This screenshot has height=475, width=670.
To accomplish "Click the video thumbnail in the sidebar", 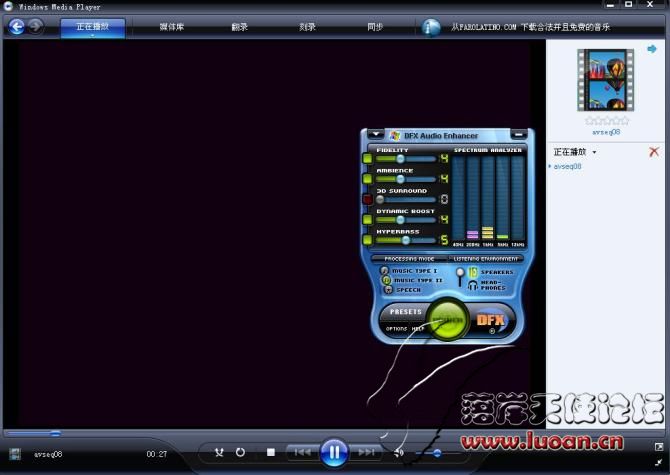I will point(605,80).
